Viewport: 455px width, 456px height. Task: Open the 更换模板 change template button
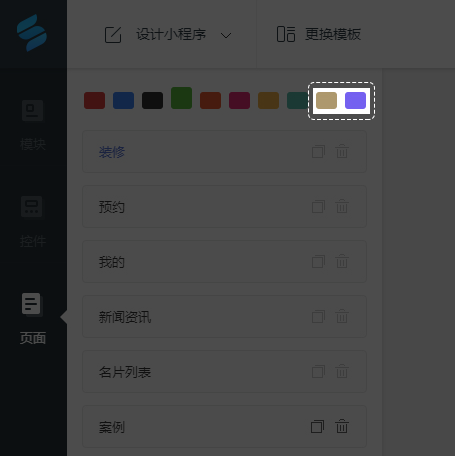(x=319, y=34)
